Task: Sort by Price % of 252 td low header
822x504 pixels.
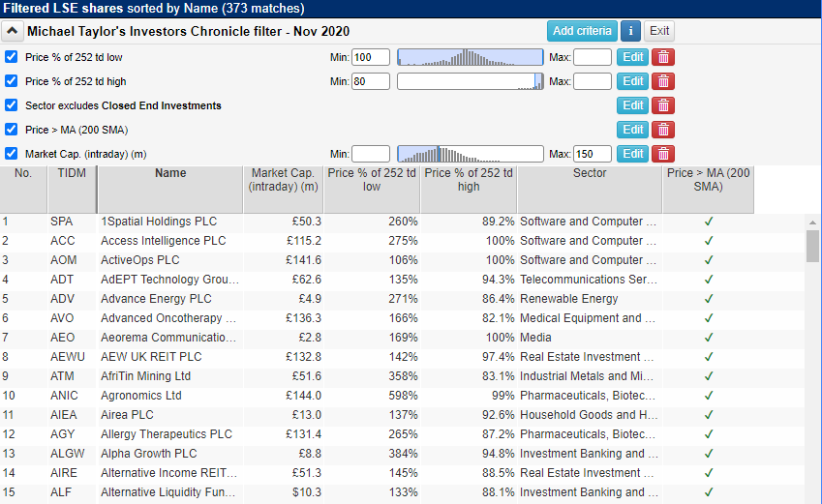Action: click(x=372, y=190)
